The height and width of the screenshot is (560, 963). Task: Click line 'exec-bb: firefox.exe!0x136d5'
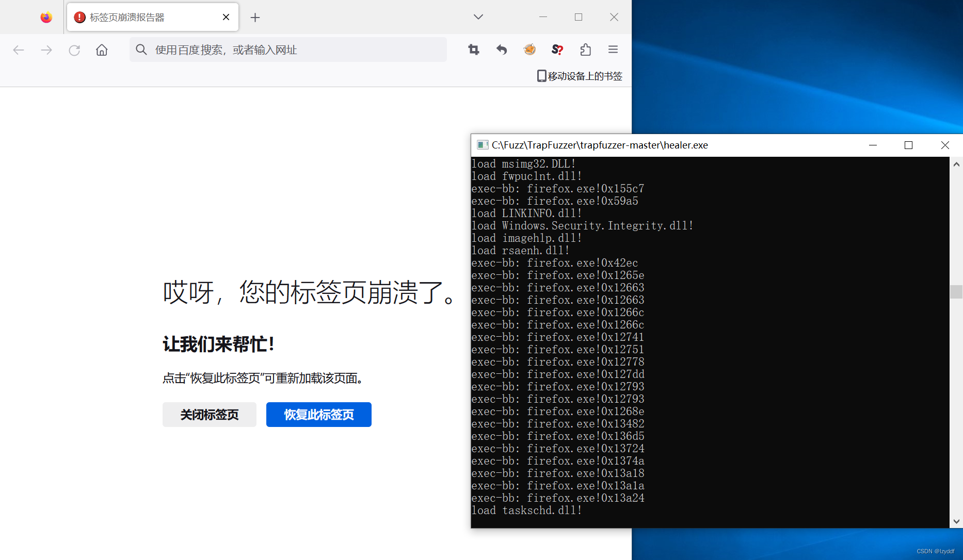click(558, 436)
